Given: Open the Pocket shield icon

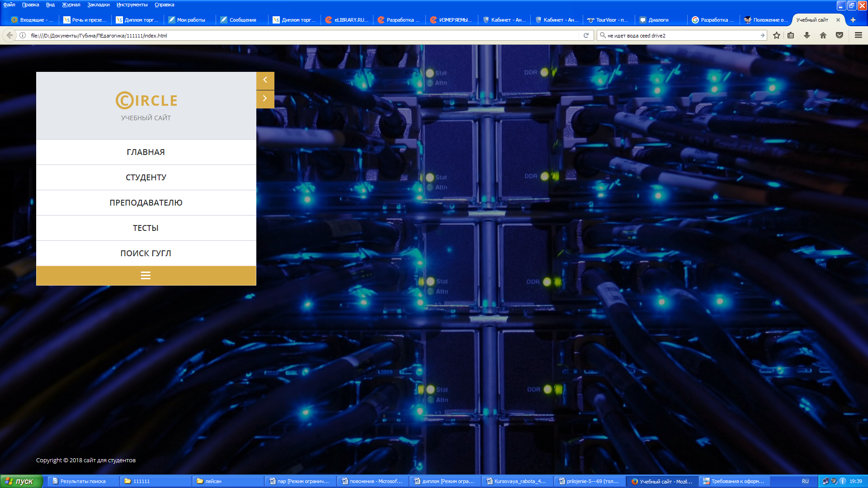Looking at the screenshot, I should point(840,35).
